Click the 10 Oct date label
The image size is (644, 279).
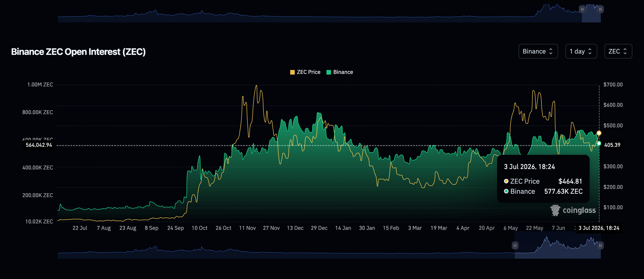pos(199,228)
